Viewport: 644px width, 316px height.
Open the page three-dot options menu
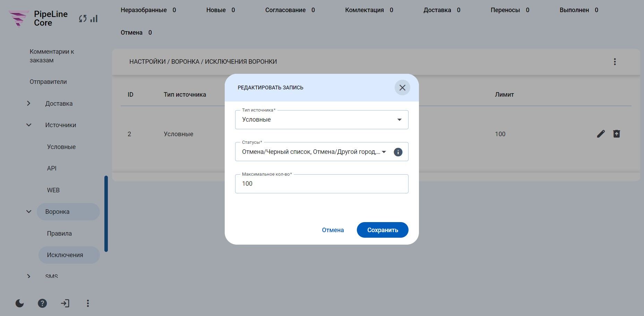click(x=615, y=62)
